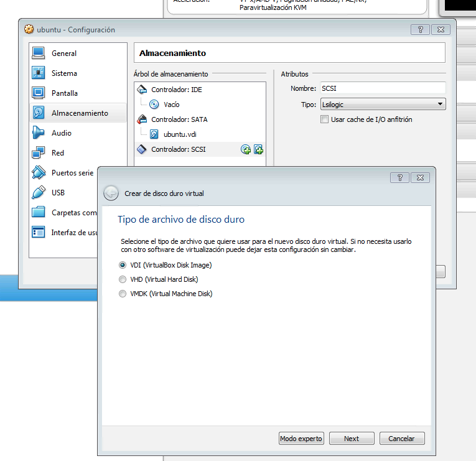Open the Sistema settings section
Screen dimensions: 476x461
pyautogui.click(x=64, y=73)
